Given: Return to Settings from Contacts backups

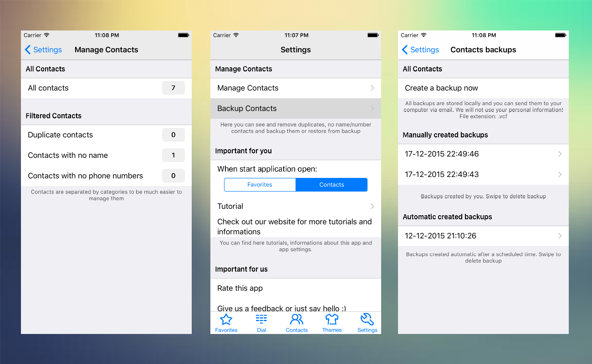Looking at the screenshot, I should pos(421,50).
